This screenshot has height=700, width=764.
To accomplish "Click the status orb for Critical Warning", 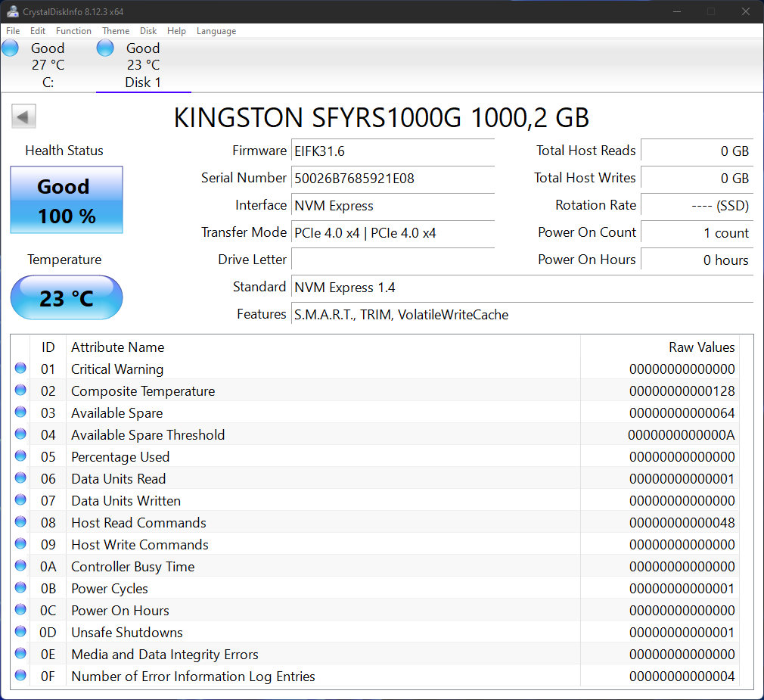I will [x=20, y=368].
